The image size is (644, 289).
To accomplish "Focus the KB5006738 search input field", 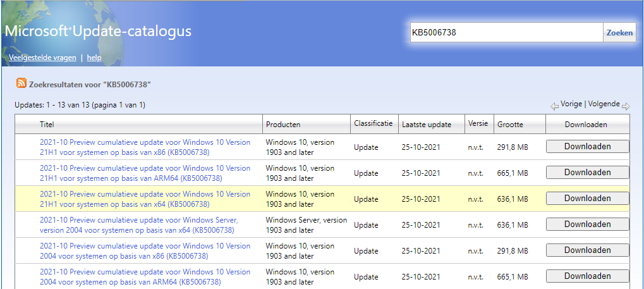I will click(x=506, y=32).
